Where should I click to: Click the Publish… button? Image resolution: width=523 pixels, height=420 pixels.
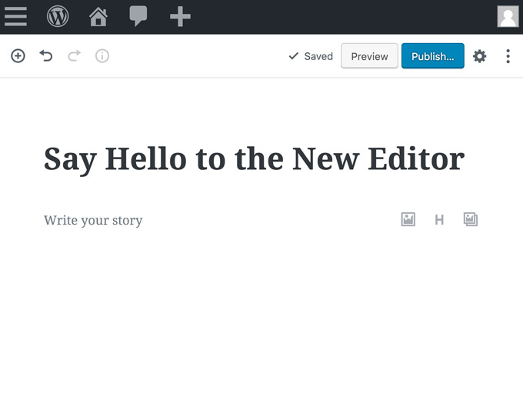[x=432, y=56]
